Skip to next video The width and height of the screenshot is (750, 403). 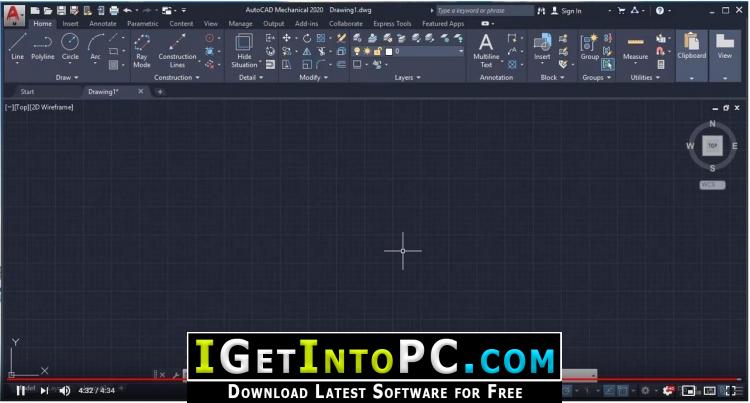click(x=44, y=391)
